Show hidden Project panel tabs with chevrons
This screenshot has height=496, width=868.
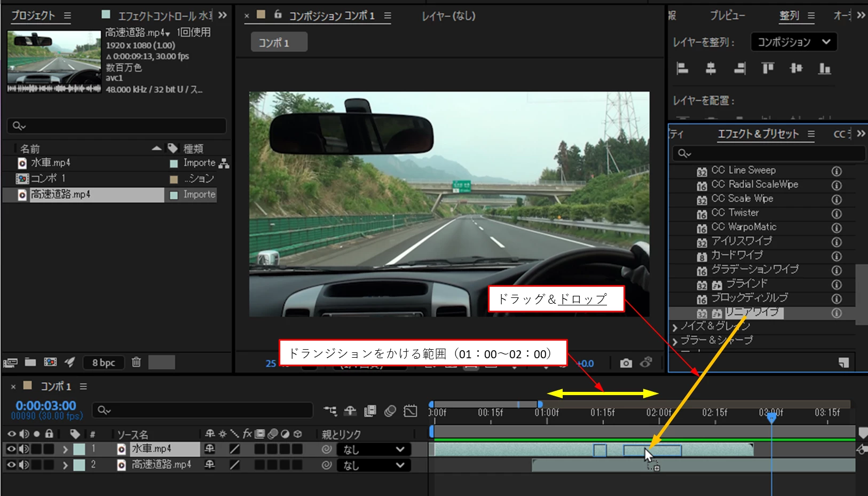point(222,15)
